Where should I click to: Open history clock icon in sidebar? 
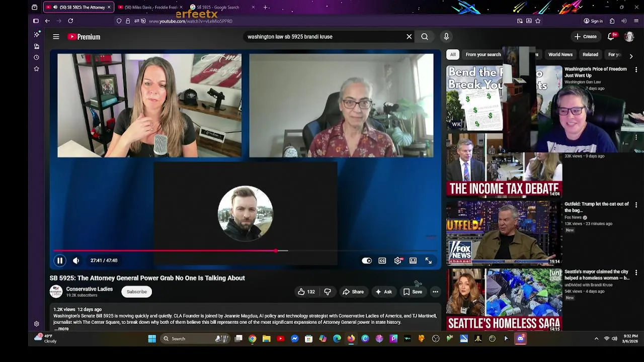pos(36,57)
